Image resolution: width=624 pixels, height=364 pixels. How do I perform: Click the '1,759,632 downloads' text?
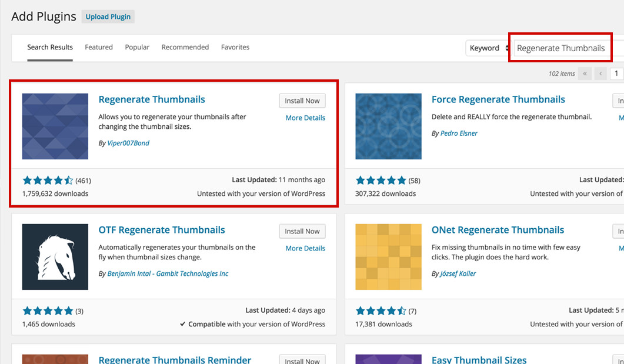point(55,193)
